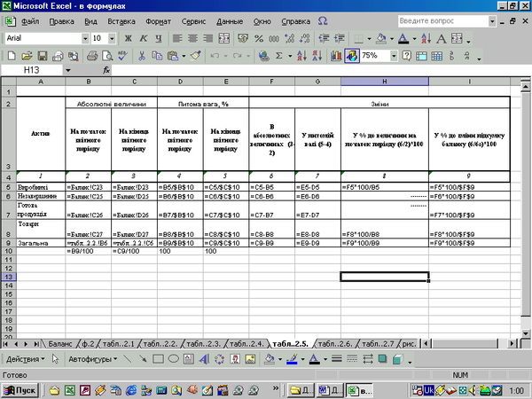Open the Данные menu

[x=230, y=21]
